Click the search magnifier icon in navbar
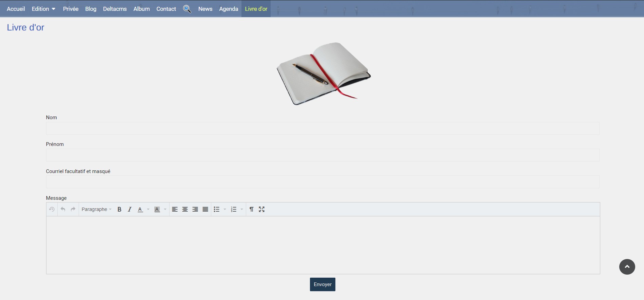Screen dimensions: 644x300 [187, 9]
